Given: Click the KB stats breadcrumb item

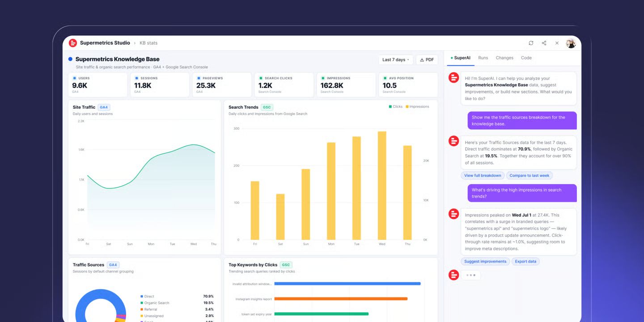Looking at the screenshot, I should point(148,43).
